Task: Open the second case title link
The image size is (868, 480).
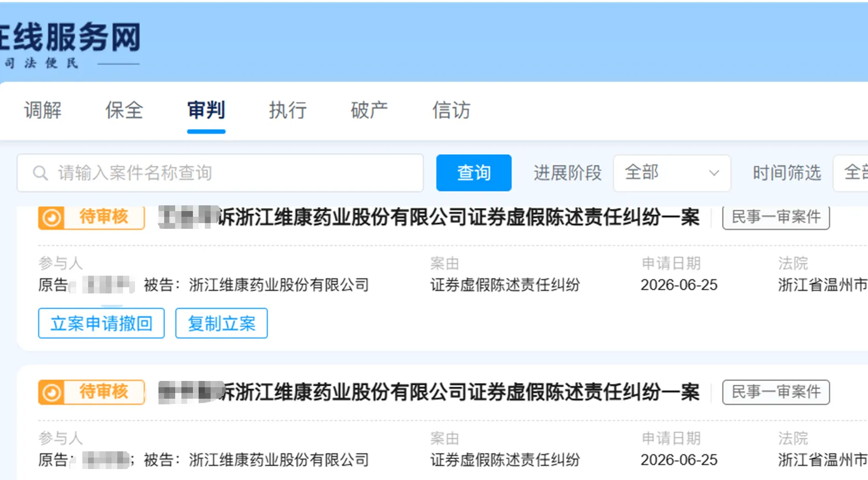Action: pos(429,392)
